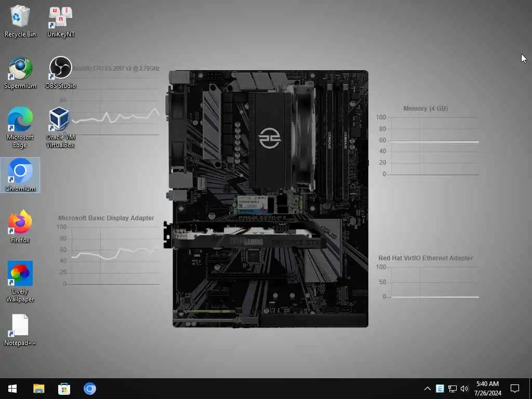Select the Chromium desktop shortcut

click(20, 175)
